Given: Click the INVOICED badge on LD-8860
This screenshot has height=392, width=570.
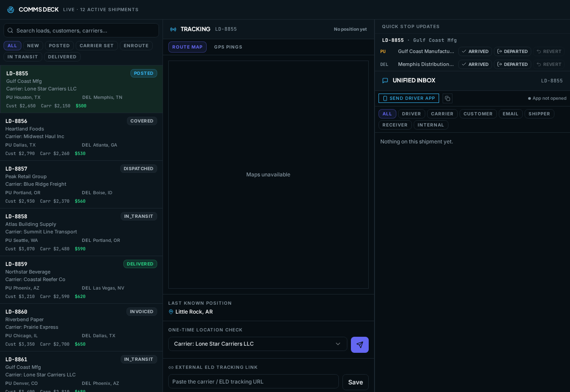Looking at the screenshot, I should [x=142, y=312].
